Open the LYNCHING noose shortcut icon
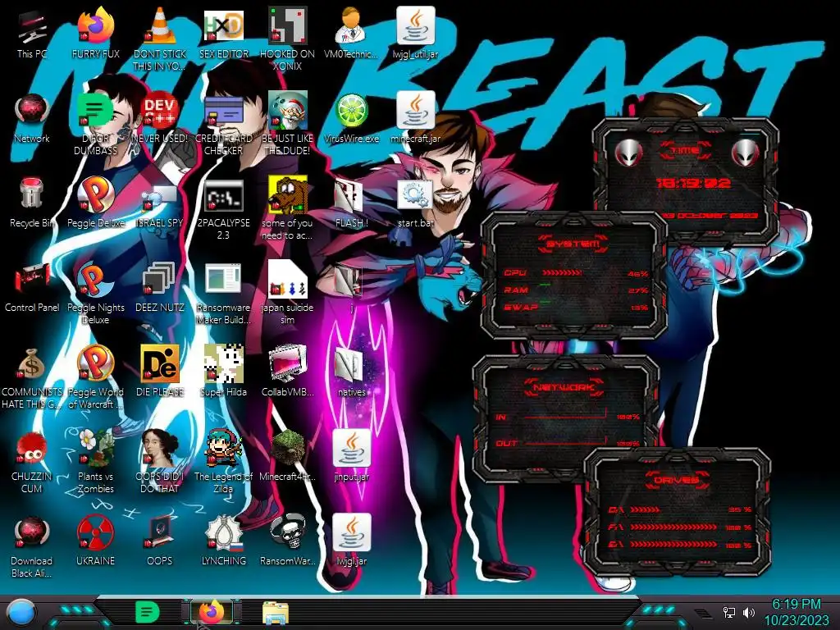Viewport: 840px width, 630px height. coord(223,533)
